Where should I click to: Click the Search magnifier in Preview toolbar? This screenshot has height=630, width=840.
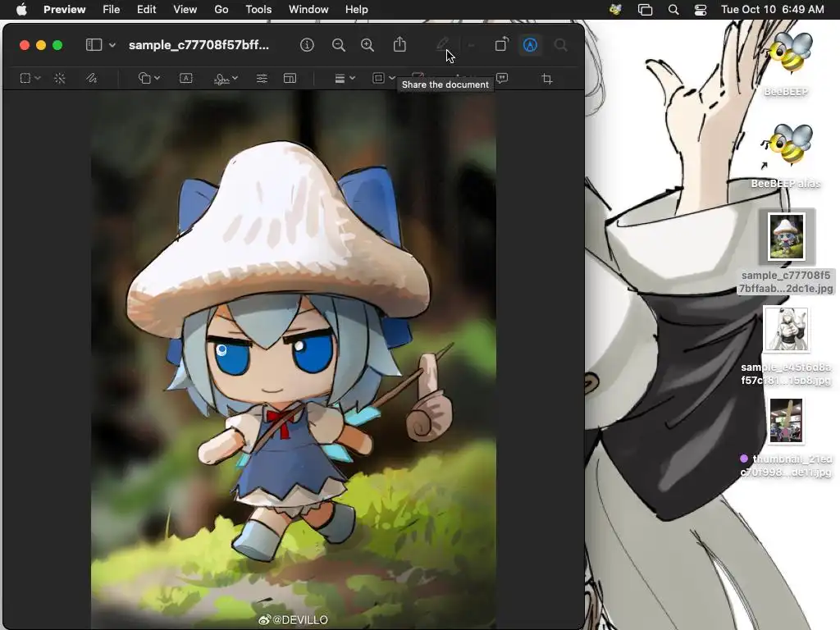561,45
